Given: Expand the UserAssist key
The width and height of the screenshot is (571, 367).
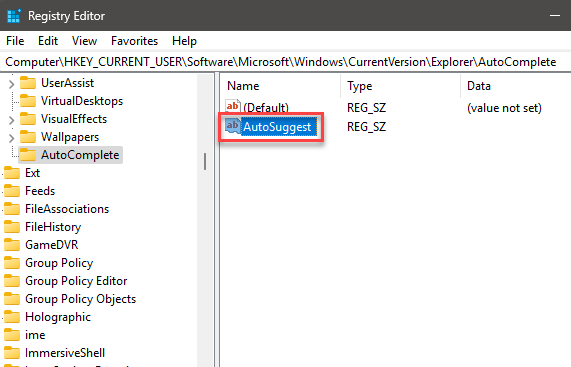Looking at the screenshot, I should coord(11,84).
